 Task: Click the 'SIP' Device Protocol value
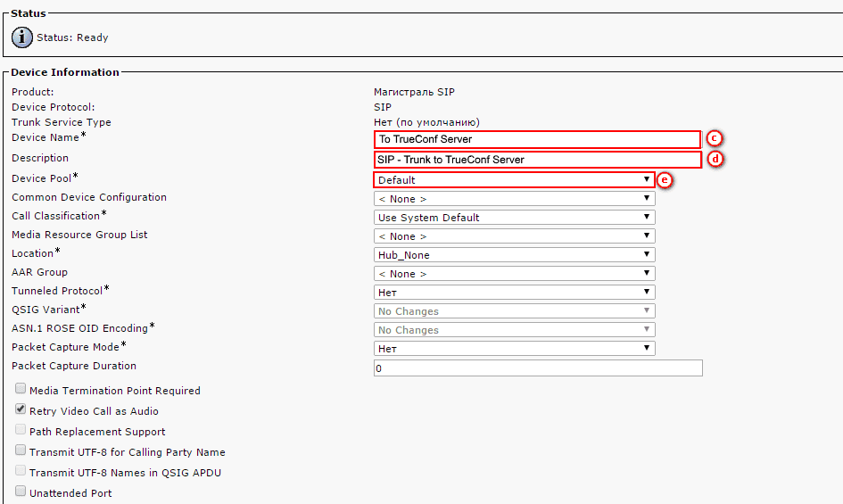[383, 107]
